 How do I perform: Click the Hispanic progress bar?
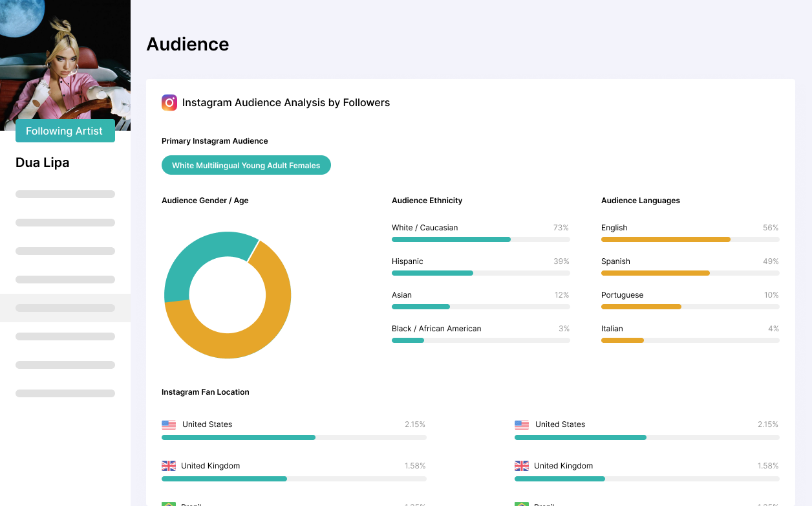(481, 273)
